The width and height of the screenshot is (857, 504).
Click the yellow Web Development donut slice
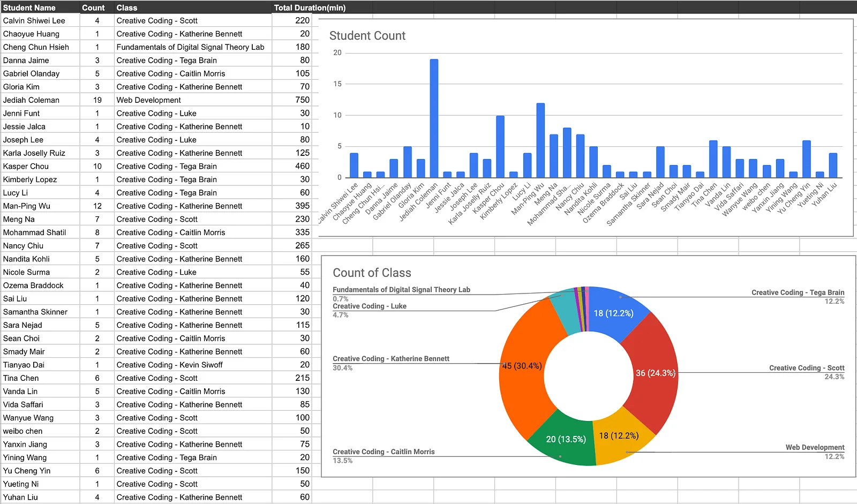pyautogui.click(x=620, y=436)
